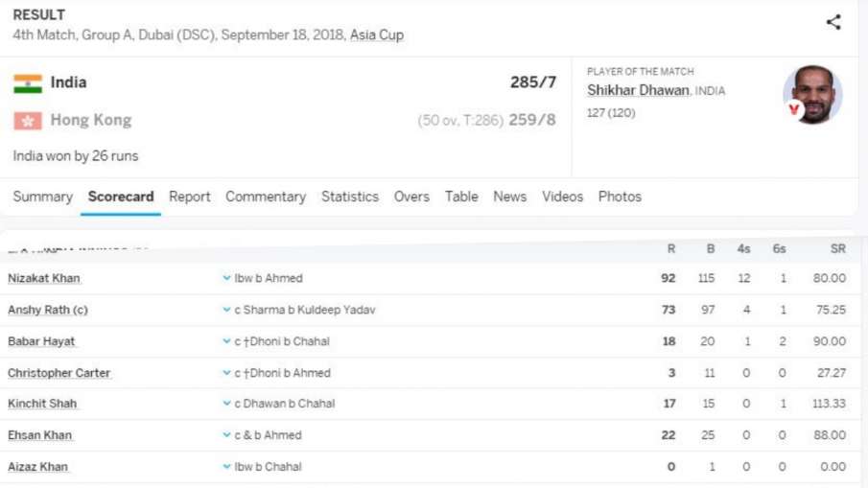Viewport: 868px width, 488px height.
Task: Expand Babar Hayat's dismissal chevron
Action: click(x=227, y=342)
